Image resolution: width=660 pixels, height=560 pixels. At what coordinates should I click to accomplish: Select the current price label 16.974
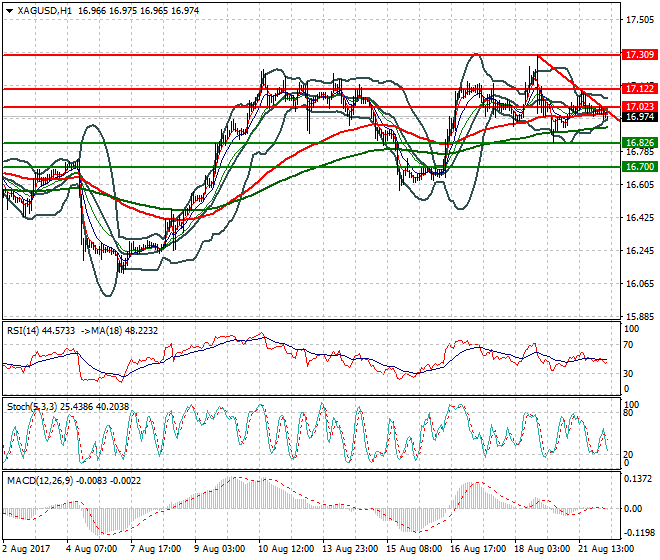click(639, 117)
